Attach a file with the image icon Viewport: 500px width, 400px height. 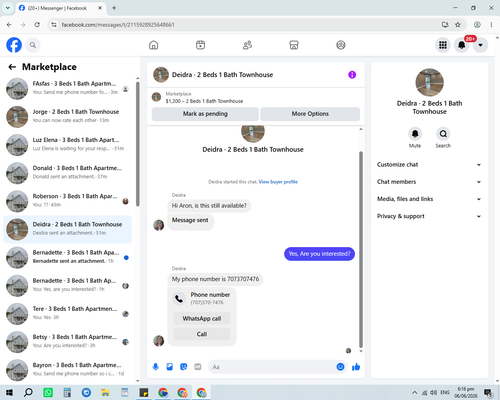(x=170, y=367)
